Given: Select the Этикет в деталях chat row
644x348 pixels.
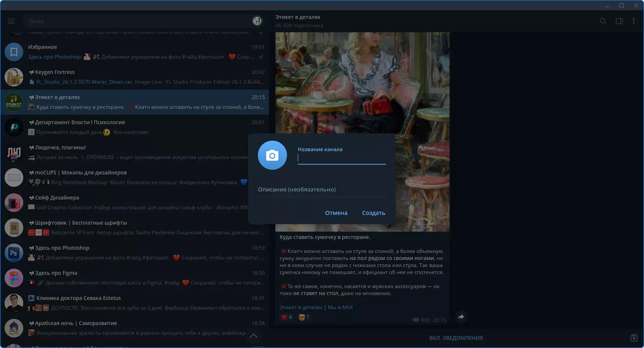Looking at the screenshot, I should (135, 102).
